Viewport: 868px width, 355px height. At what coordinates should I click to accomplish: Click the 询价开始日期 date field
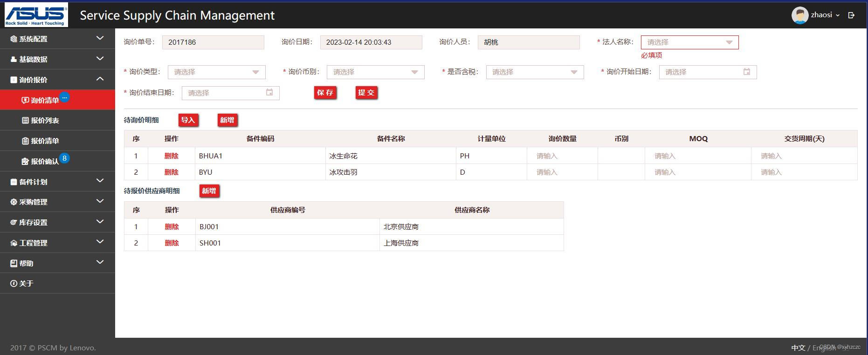708,72
